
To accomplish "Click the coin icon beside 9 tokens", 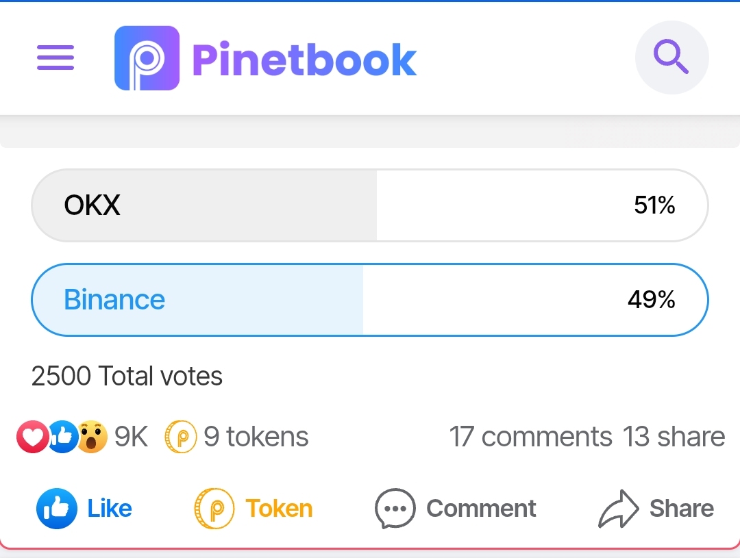I will [180, 437].
